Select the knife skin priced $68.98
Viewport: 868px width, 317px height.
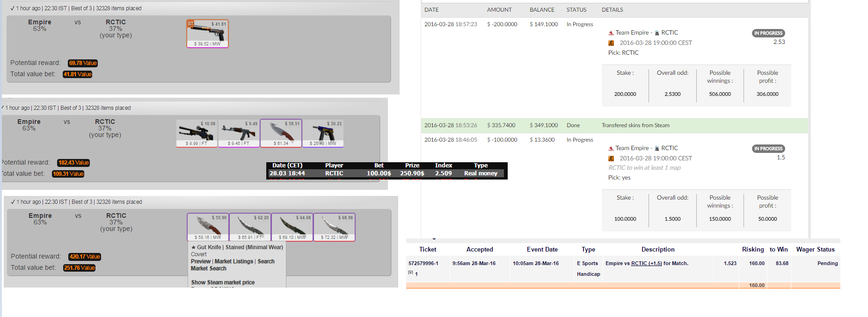[x=334, y=227]
